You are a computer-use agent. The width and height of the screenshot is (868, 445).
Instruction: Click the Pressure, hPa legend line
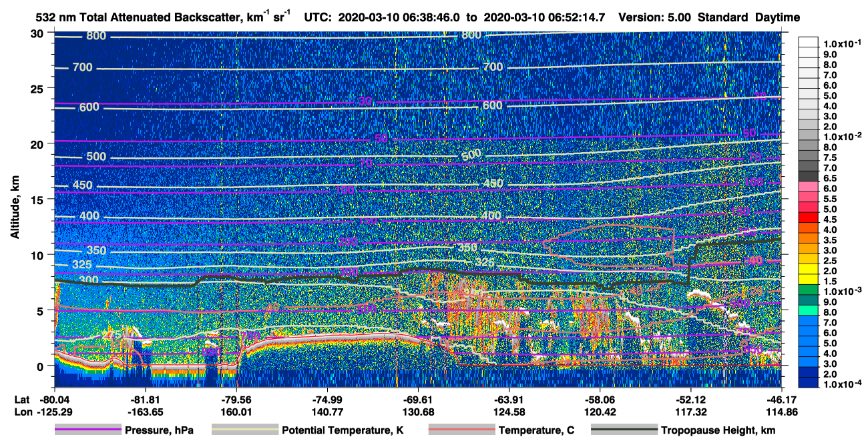pos(87,430)
